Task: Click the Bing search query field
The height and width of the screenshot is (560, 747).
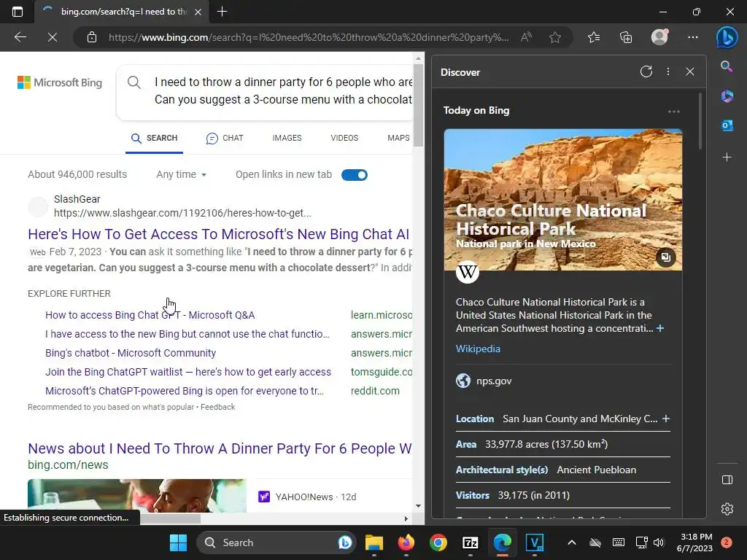Action: [x=283, y=91]
